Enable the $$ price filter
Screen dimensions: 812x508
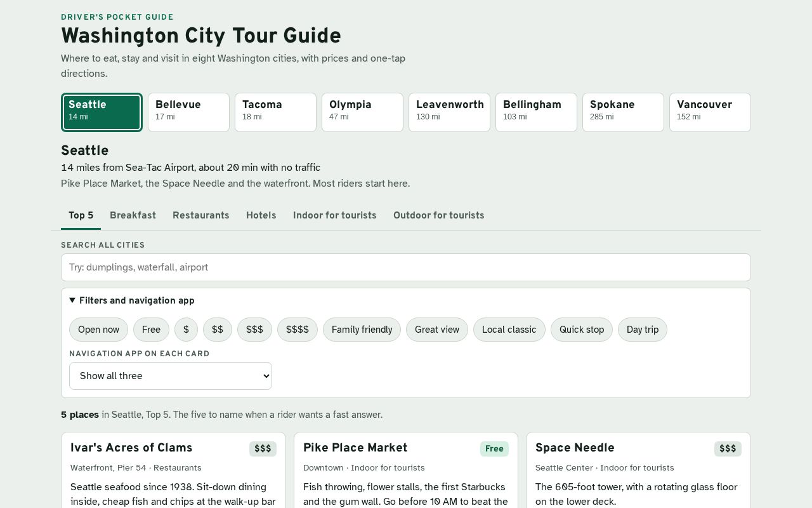point(218,330)
